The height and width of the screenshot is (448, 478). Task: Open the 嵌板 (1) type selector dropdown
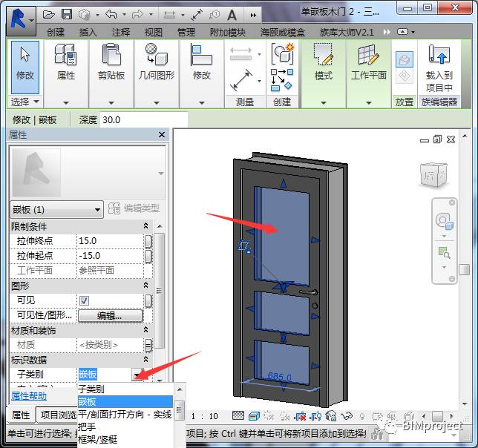pyautogui.click(x=56, y=209)
